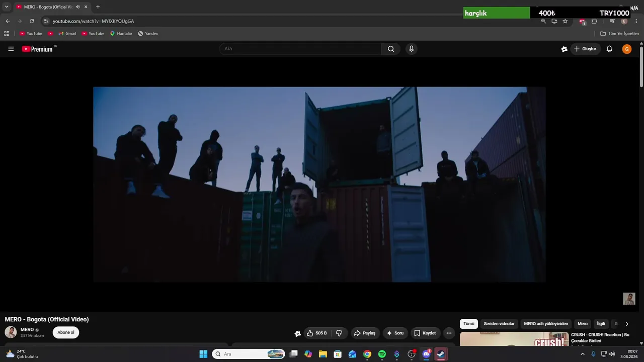Focus the YouTube Ara search box
The image size is (644, 362).
click(300, 49)
